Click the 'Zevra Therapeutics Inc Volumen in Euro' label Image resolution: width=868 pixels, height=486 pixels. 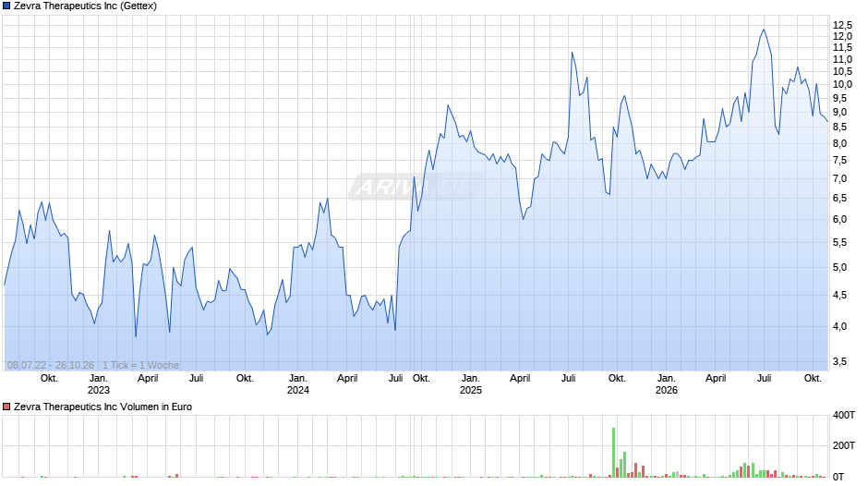click(x=103, y=407)
